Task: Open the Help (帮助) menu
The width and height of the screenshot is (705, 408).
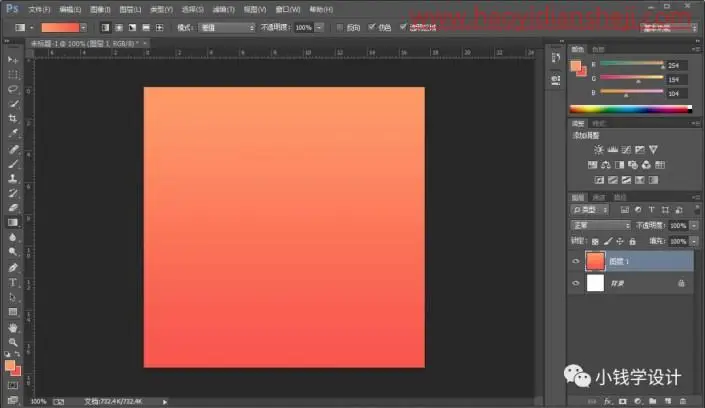Action: pyautogui.click(x=321, y=9)
